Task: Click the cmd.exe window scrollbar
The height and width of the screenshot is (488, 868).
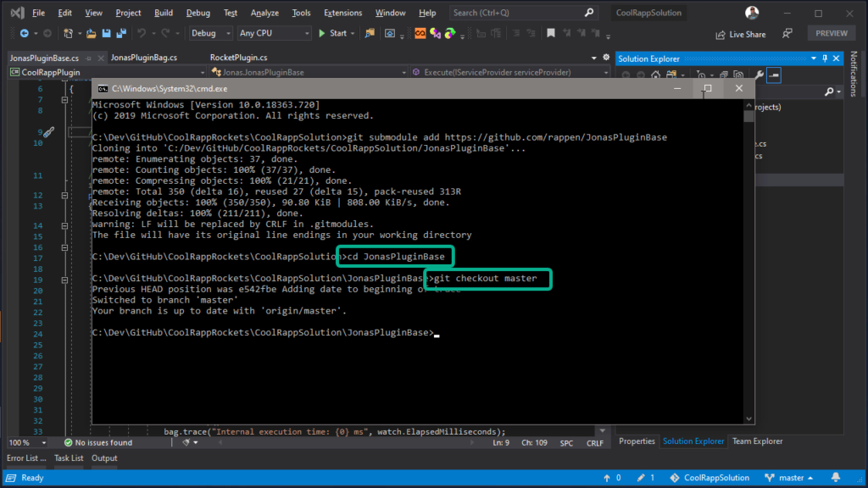Action: coord(748,254)
